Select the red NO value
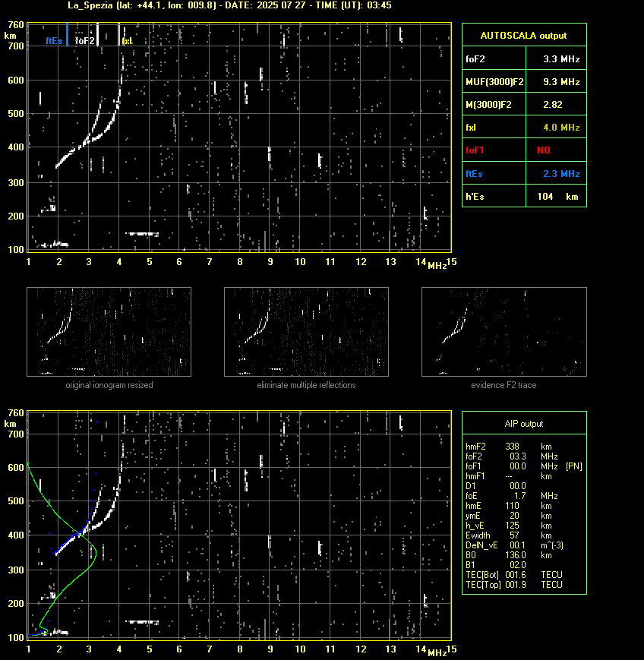644x660 pixels. click(x=544, y=150)
